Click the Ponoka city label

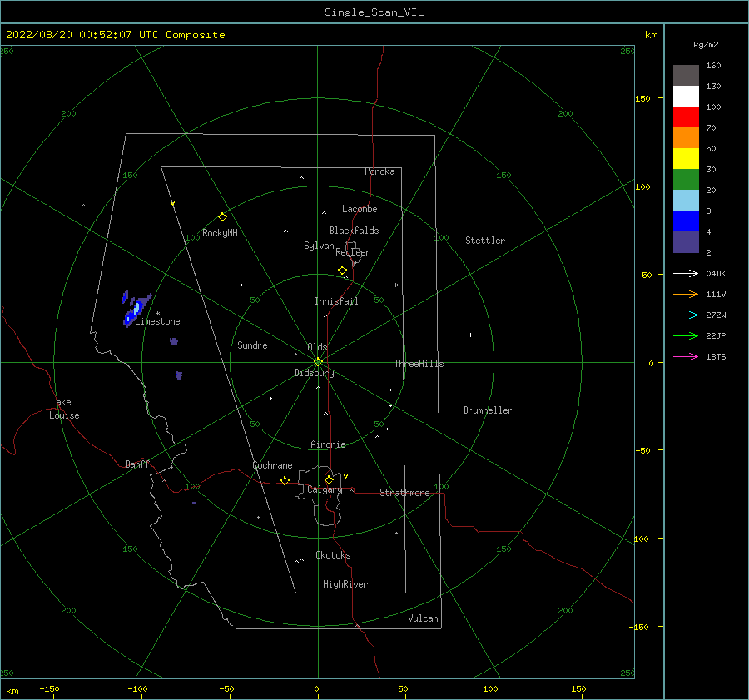tap(379, 171)
